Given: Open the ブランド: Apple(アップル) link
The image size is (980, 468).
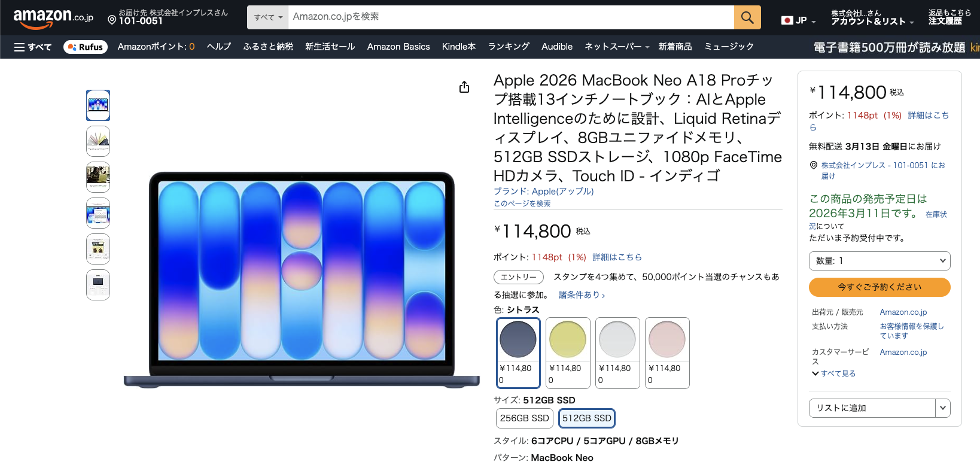Looking at the screenshot, I should click(544, 192).
